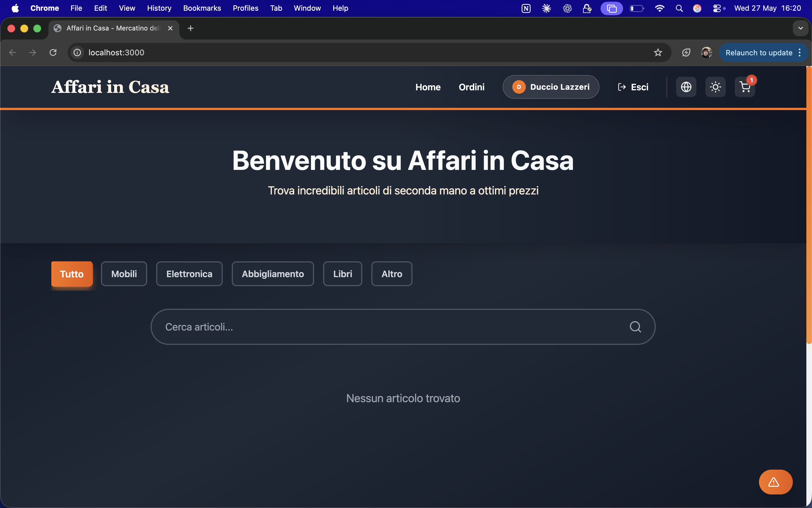This screenshot has width=812, height=508.
Task: Open the History menu
Action: click(x=159, y=8)
